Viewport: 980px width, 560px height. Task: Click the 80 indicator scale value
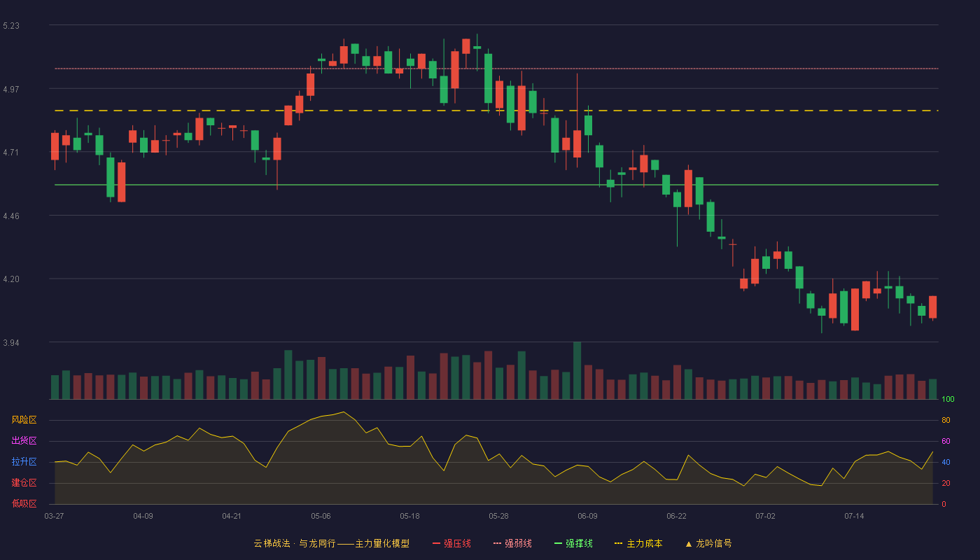tap(946, 421)
